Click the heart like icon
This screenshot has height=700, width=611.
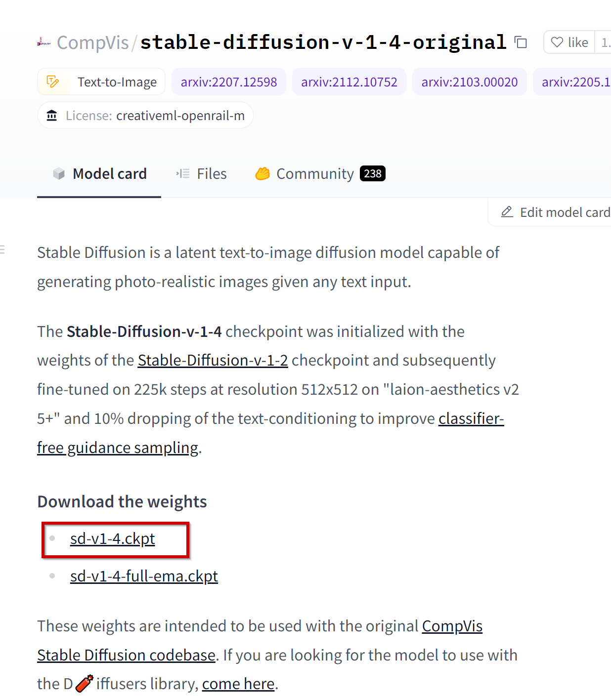557,42
